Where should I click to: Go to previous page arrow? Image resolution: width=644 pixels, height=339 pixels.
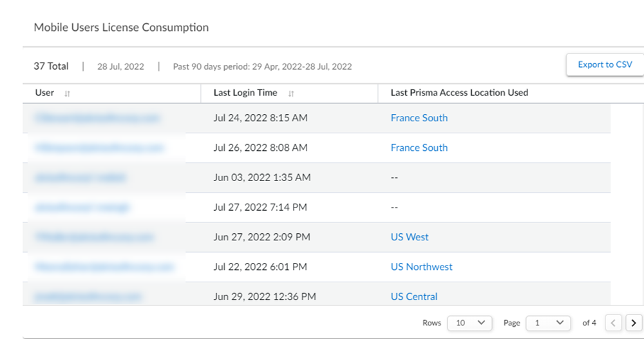(x=615, y=323)
